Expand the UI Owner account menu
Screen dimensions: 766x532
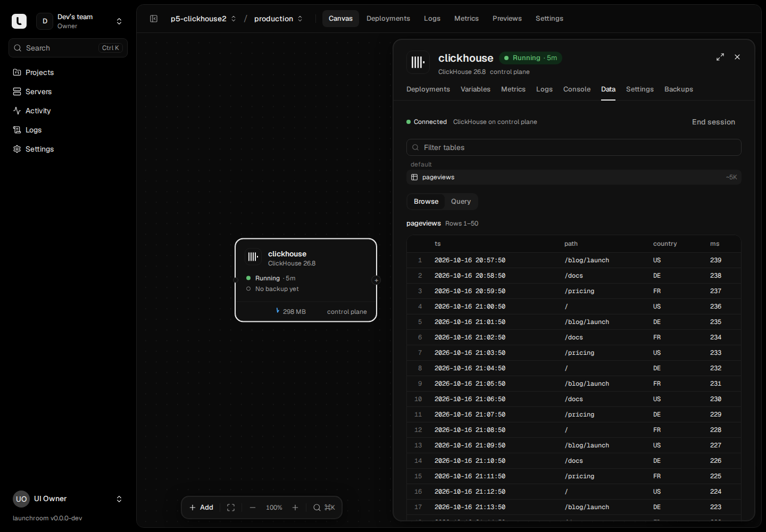tap(68, 499)
